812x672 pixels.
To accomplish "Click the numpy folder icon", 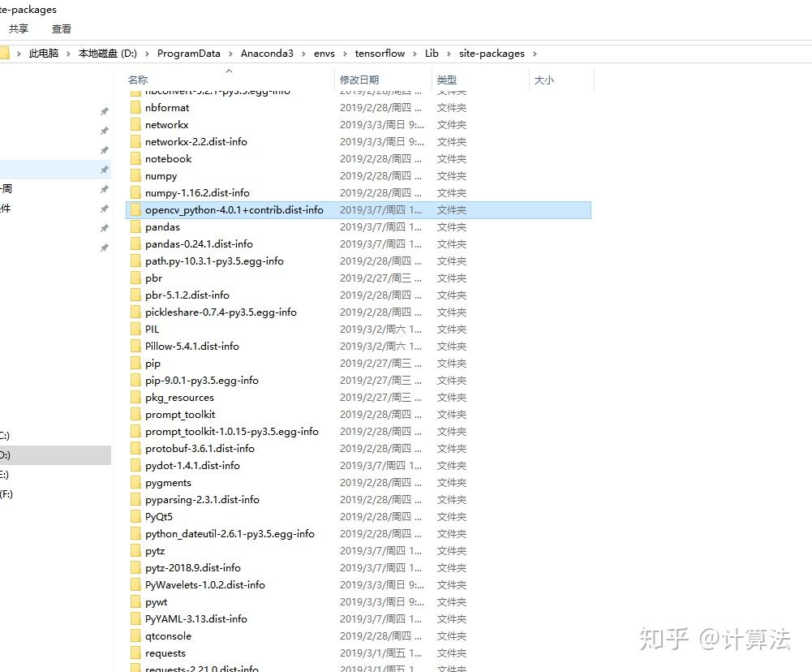I will click(x=135, y=175).
